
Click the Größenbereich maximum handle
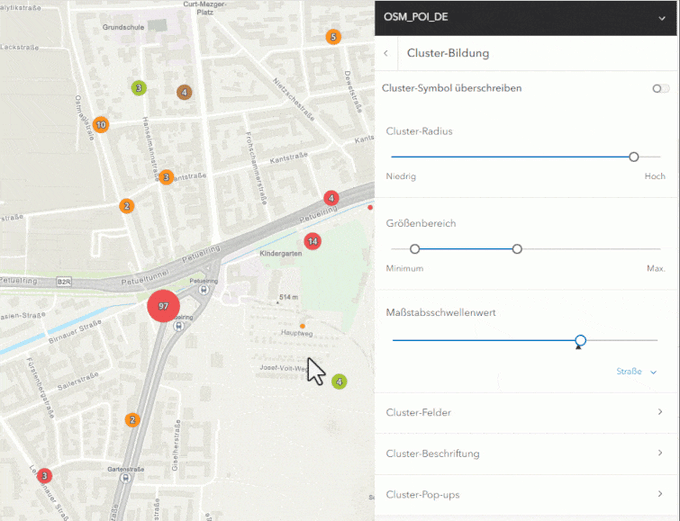517,249
